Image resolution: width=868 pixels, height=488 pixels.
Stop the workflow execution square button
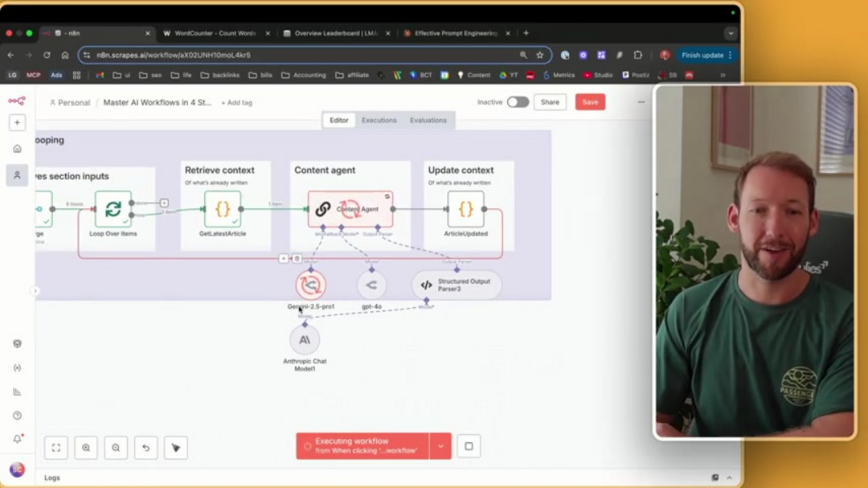coord(469,446)
